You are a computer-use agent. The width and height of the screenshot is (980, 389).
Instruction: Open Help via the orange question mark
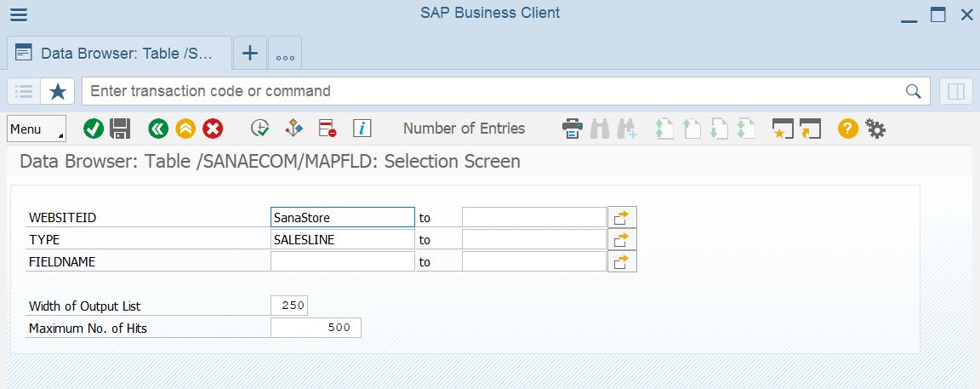pos(847,129)
